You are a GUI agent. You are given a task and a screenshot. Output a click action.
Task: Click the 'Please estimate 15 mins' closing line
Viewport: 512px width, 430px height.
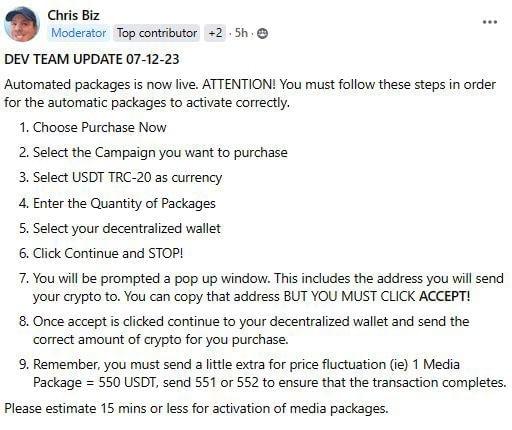coord(196,408)
